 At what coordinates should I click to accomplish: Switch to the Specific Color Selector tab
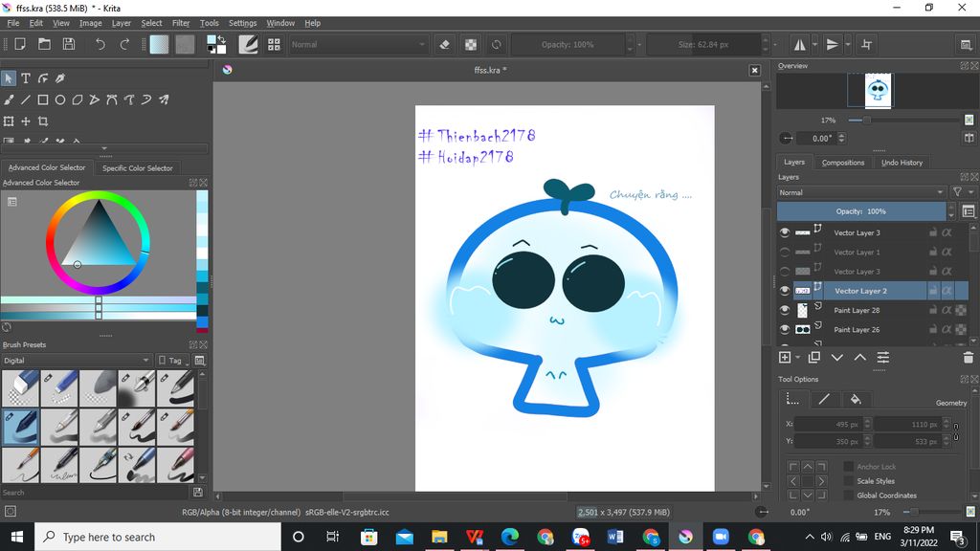[138, 168]
